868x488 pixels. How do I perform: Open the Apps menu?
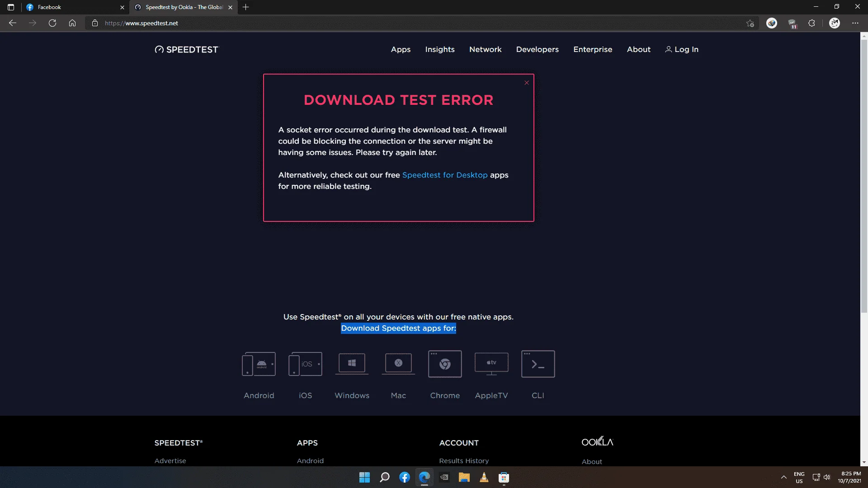(401, 50)
